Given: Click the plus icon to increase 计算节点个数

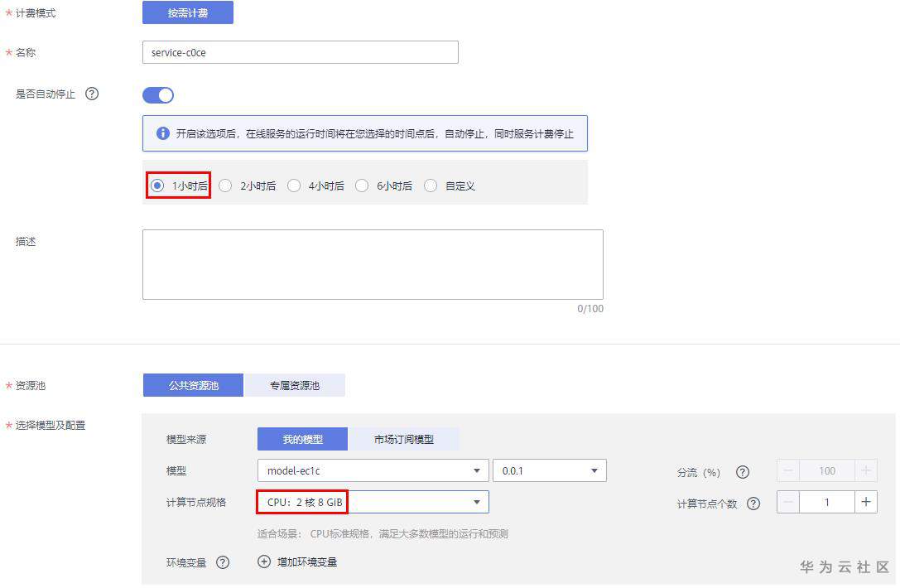Looking at the screenshot, I should (x=866, y=501).
